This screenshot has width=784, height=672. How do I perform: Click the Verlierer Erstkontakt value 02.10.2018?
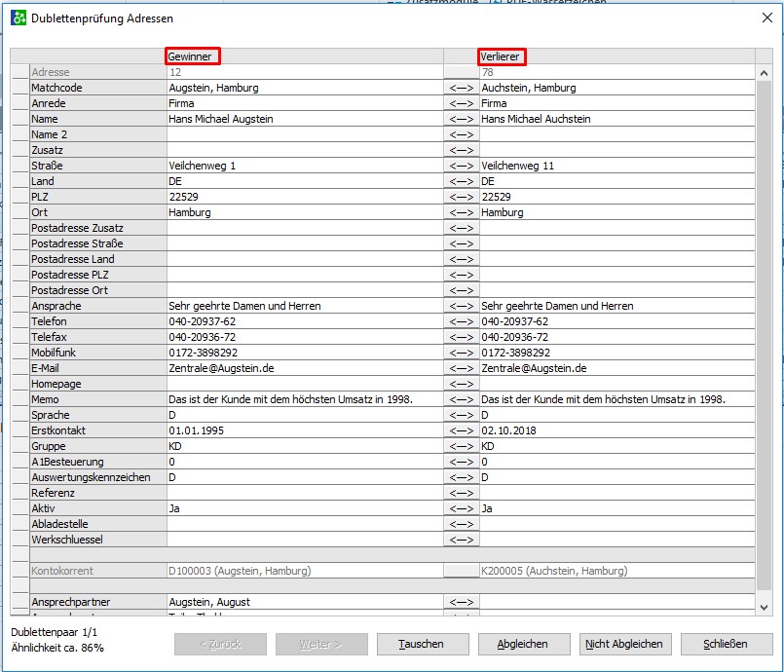click(x=617, y=430)
